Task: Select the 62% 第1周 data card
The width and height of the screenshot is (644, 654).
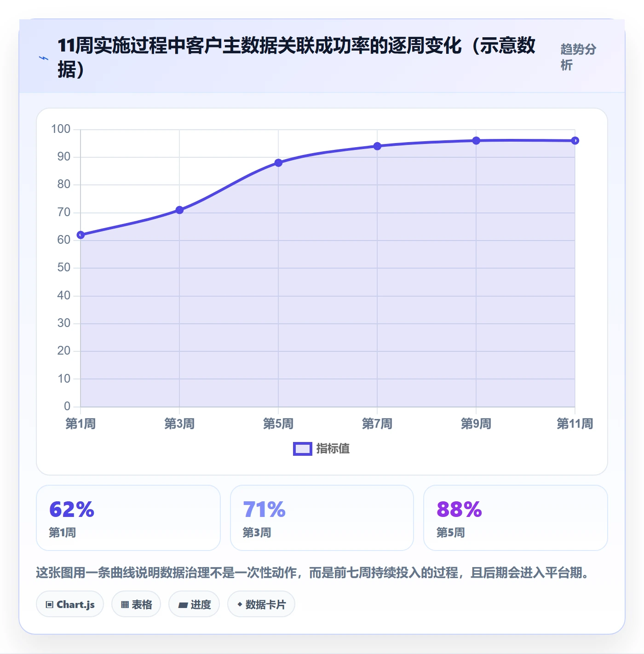Action: (128, 518)
